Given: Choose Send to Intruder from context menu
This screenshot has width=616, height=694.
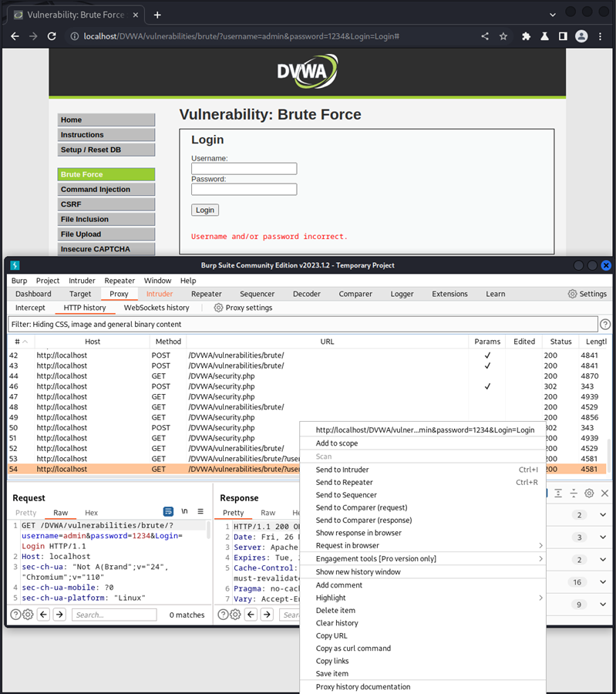Looking at the screenshot, I should click(422, 470).
